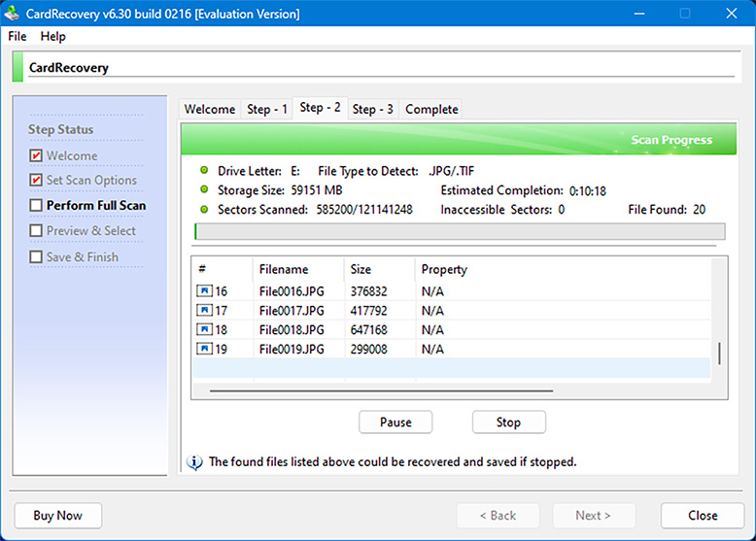Click the image icon for row 17

(x=204, y=310)
